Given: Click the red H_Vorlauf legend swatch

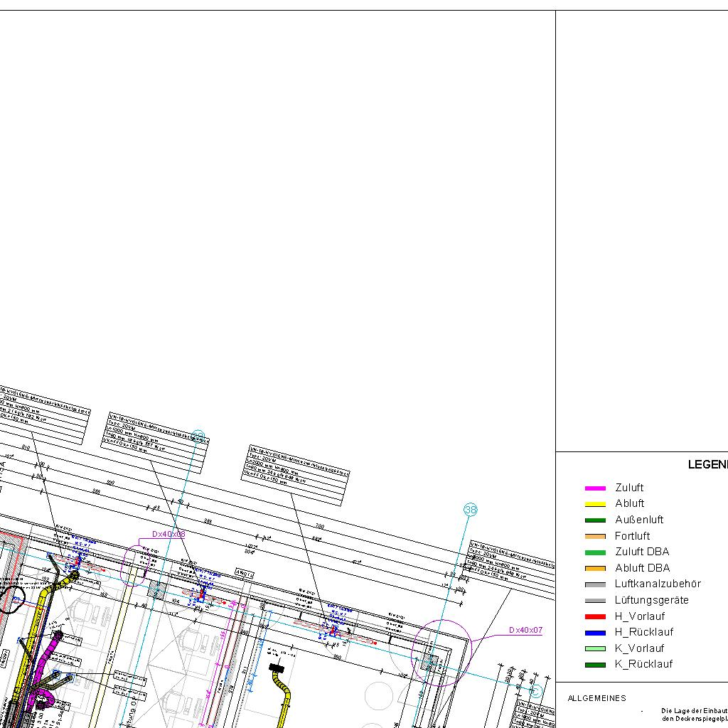Looking at the screenshot, I should [594, 616].
